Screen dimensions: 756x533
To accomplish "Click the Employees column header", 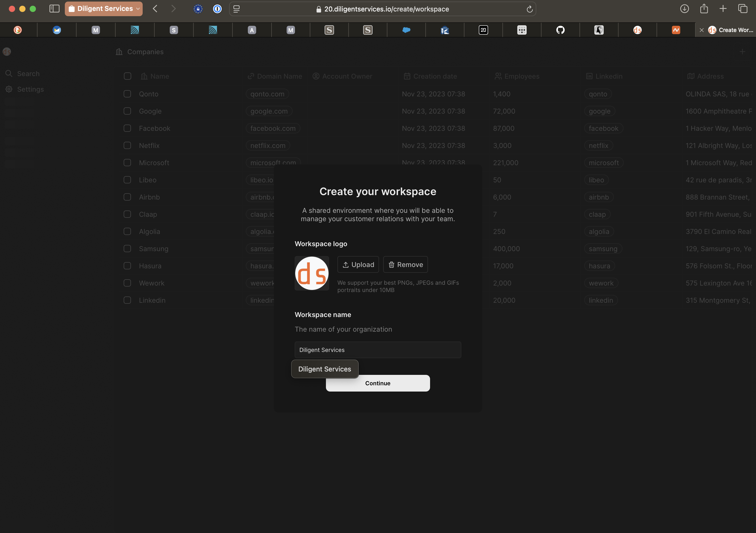I will pyautogui.click(x=517, y=76).
